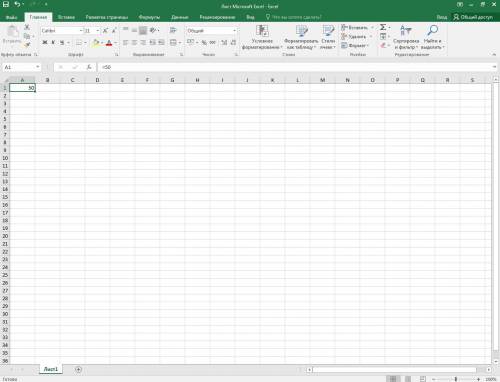500x382 pixels.
Task: Click Общий доступ (Share) button
Action: point(473,17)
